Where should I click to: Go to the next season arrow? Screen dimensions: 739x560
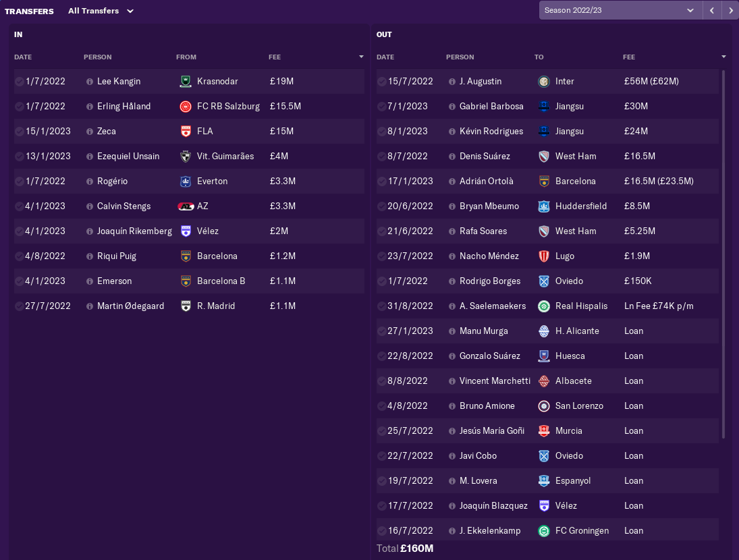[x=730, y=10]
